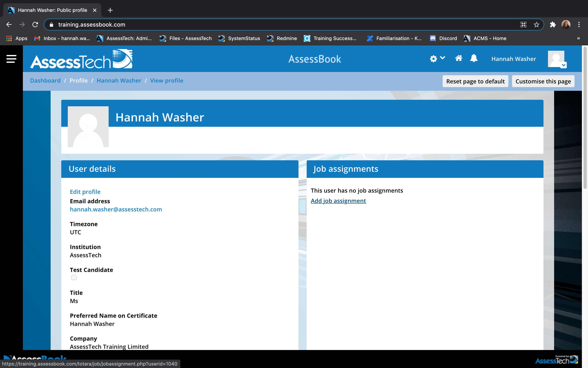Open Hannah Washer breadcrumb link

tap(119, 81)
